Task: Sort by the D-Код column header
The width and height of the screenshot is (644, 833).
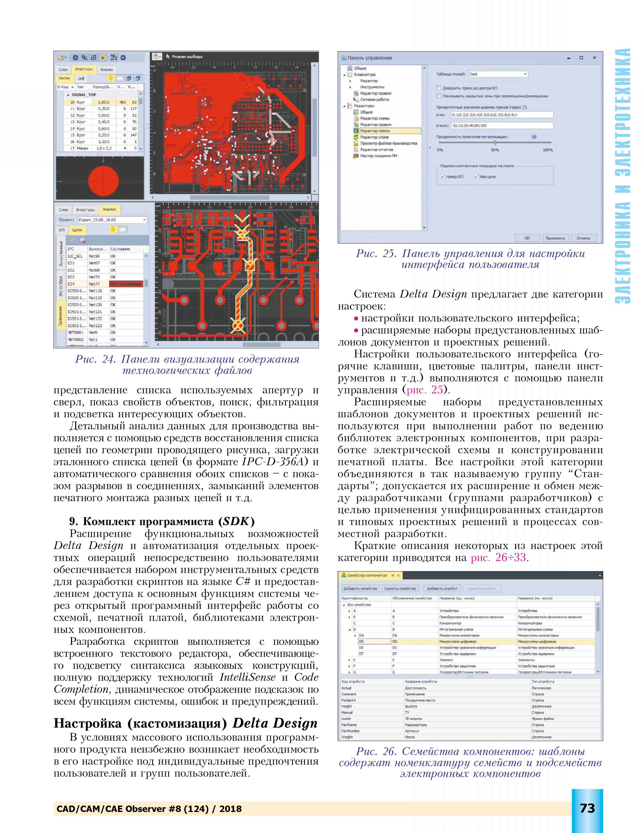Action: point(66,87)
